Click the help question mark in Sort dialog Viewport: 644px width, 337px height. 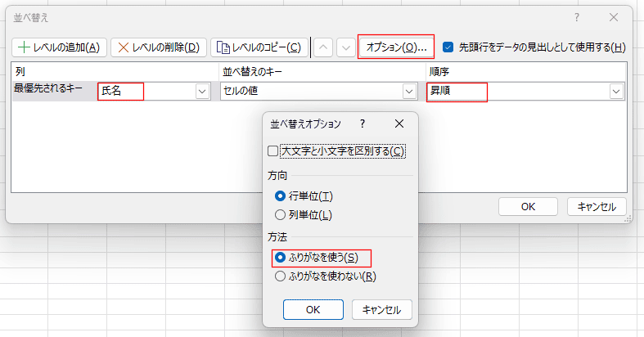pos(577,17)
